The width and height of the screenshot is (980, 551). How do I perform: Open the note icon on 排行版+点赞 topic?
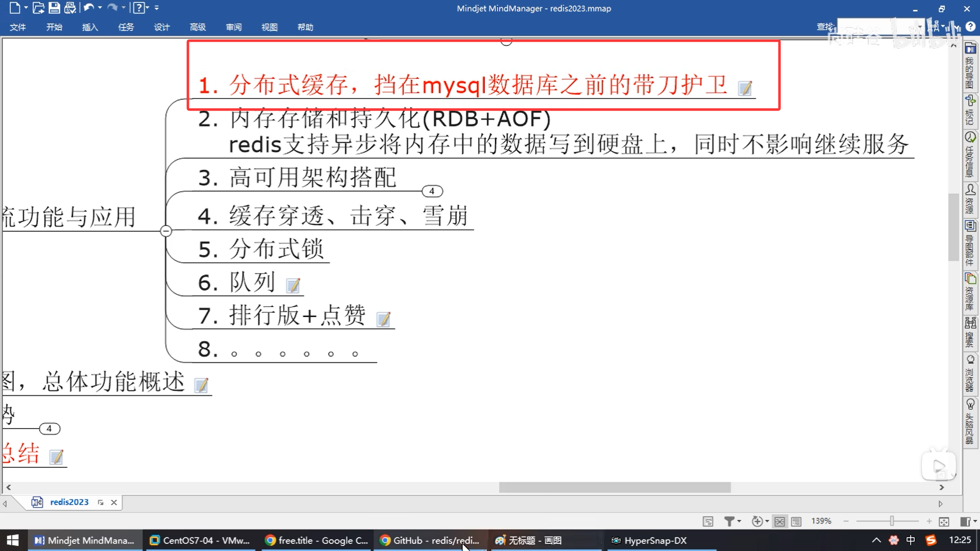coord(383,319)
